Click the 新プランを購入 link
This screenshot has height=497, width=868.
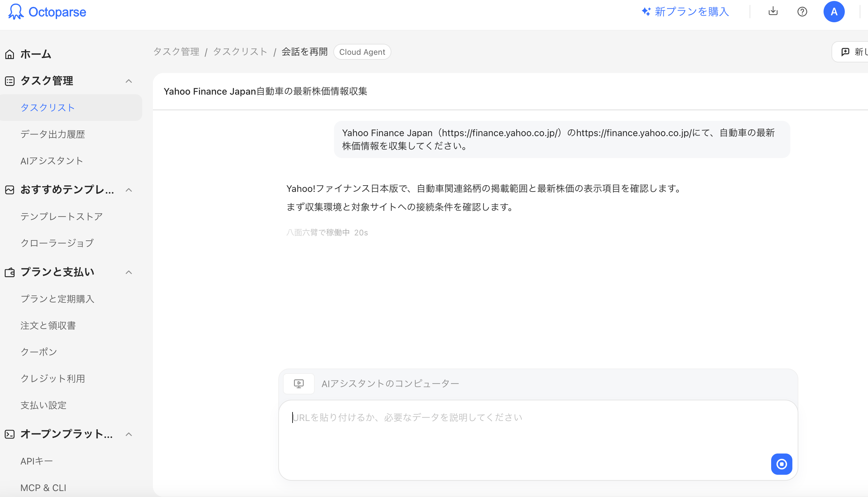[x=692, y=12]
